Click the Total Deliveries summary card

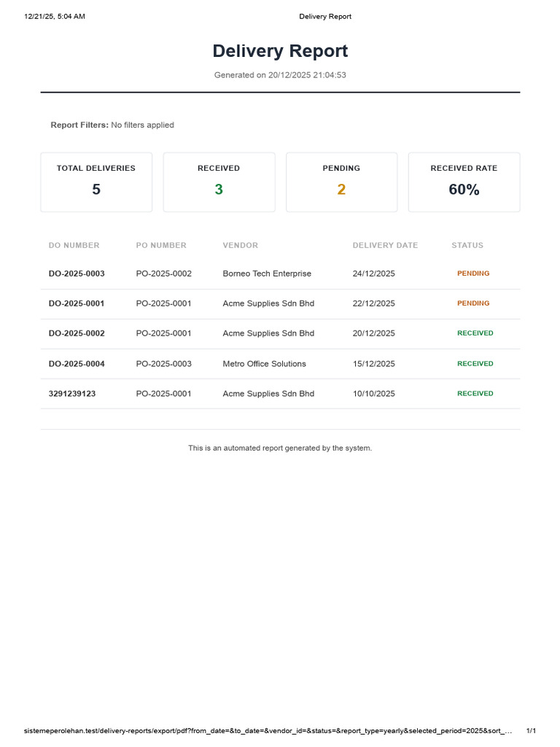point(96,182)
